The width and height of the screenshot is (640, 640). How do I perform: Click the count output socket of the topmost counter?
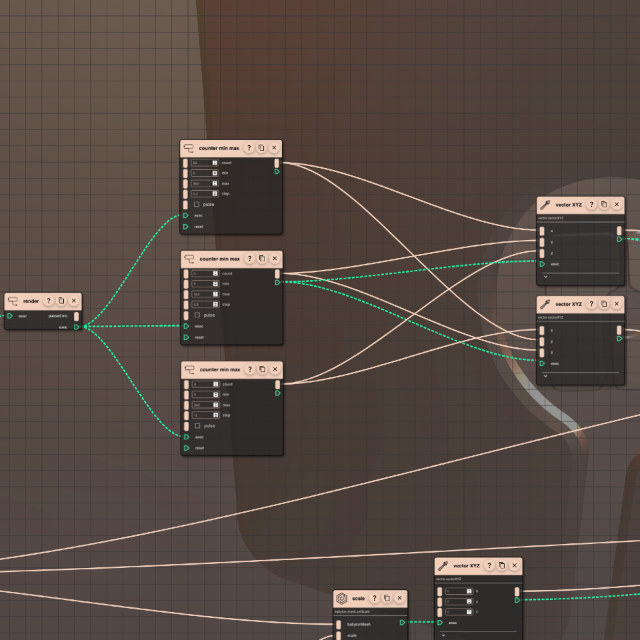pos(277,163)
